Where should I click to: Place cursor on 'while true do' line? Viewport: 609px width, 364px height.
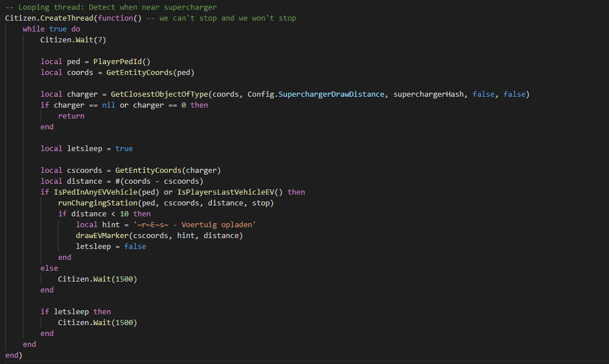52,29
